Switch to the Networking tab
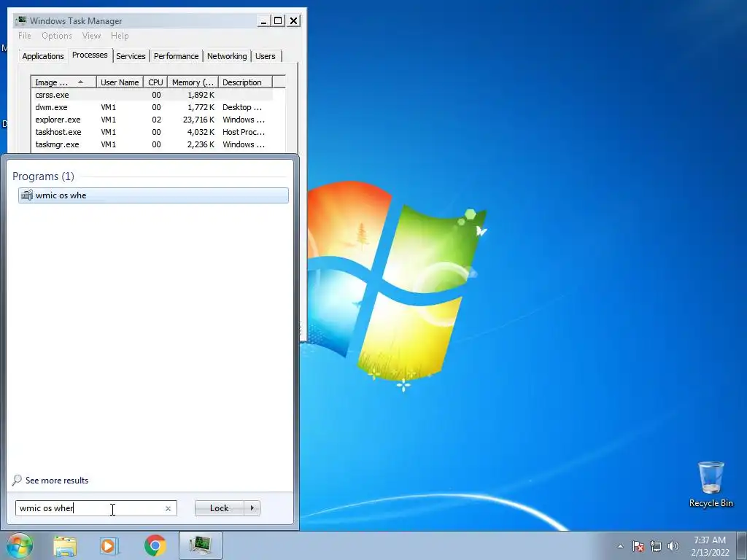The height and width of the screenshot is (560, 747). pyautogui.click(x=227, y=56)
